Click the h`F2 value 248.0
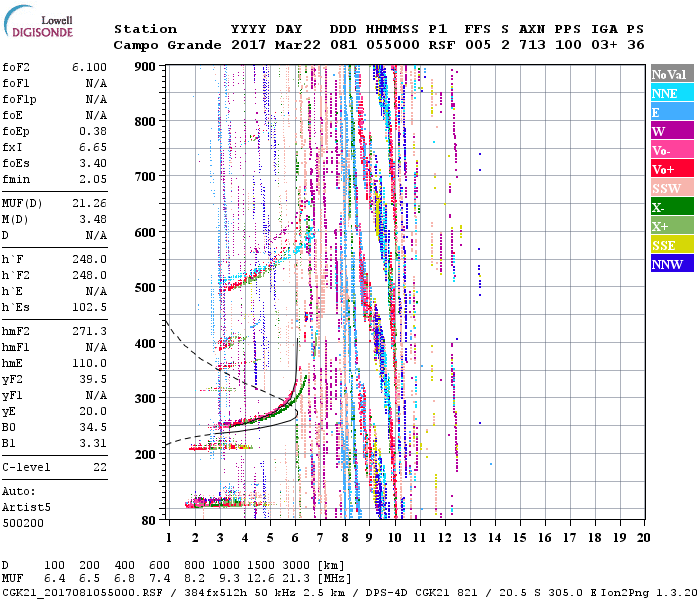The width and height of the screenshot is (700, 600). tap(89, 275)
